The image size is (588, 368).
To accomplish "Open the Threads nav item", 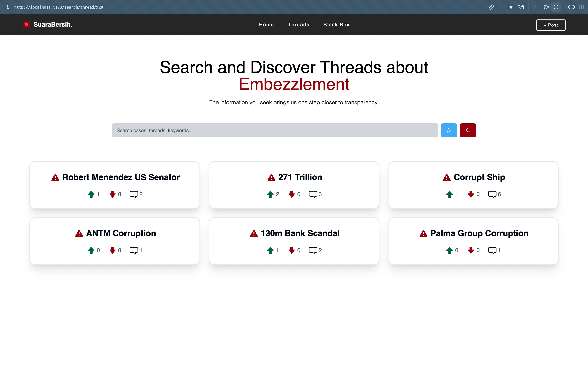I will click(299, 25).
